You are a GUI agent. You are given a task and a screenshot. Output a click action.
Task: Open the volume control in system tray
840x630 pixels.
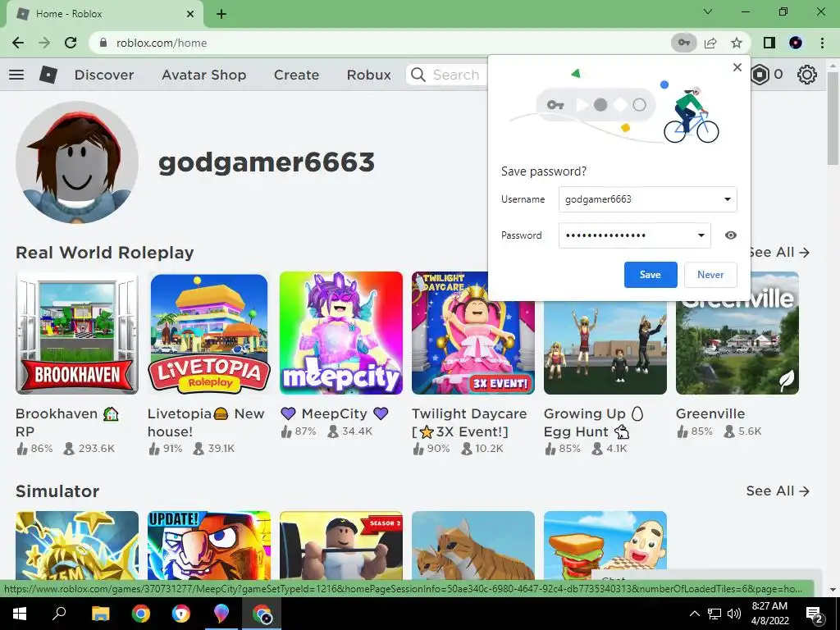point(734,614)
